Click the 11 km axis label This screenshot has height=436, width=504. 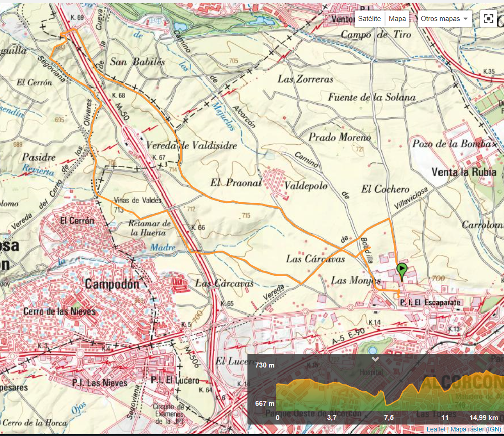click(445, 417)
